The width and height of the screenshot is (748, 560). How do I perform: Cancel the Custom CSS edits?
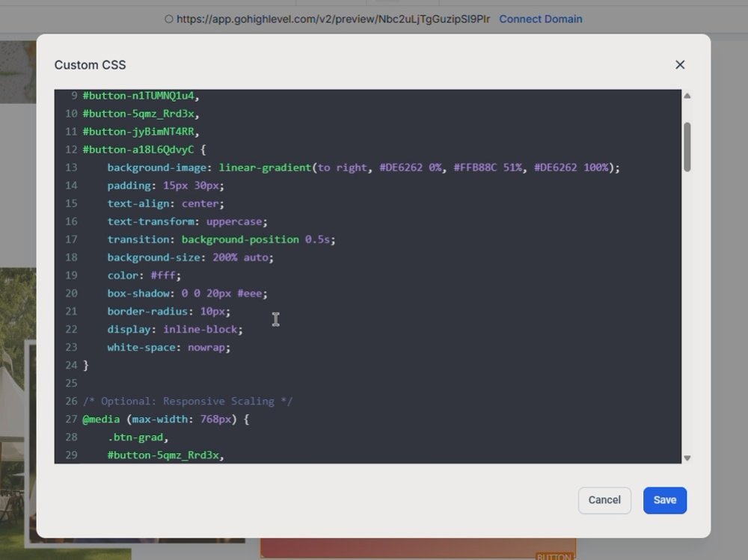coord(604,500)
